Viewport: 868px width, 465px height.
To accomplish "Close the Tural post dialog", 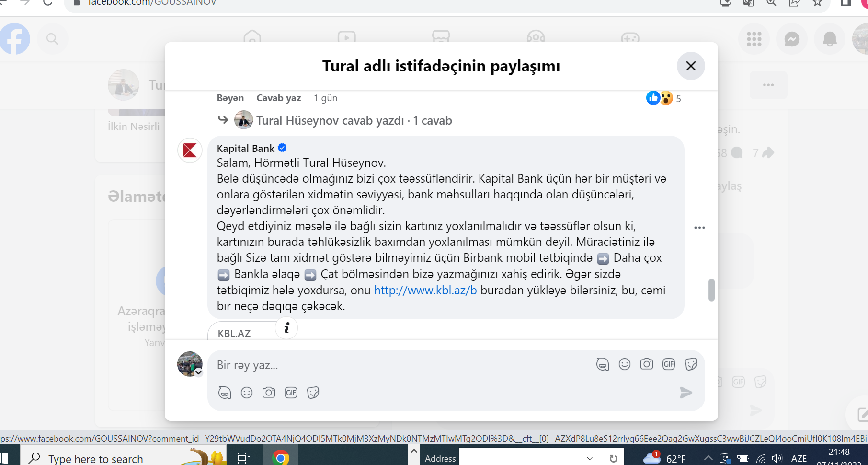I will [690, 66].
